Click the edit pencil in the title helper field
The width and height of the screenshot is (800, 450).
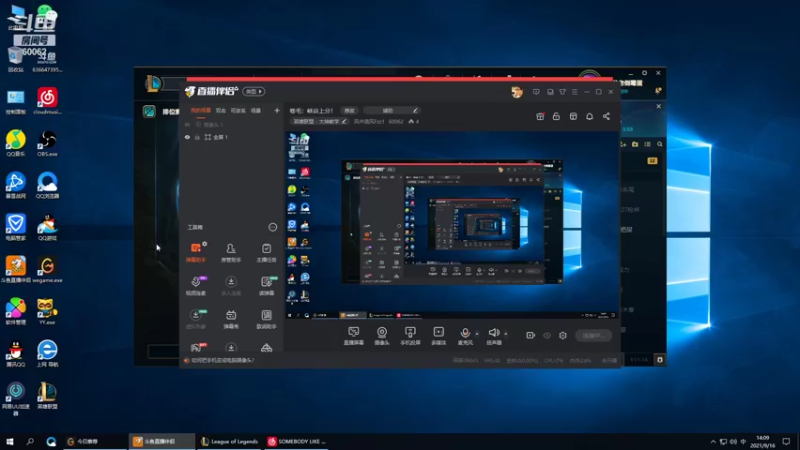tap(415, 111)
